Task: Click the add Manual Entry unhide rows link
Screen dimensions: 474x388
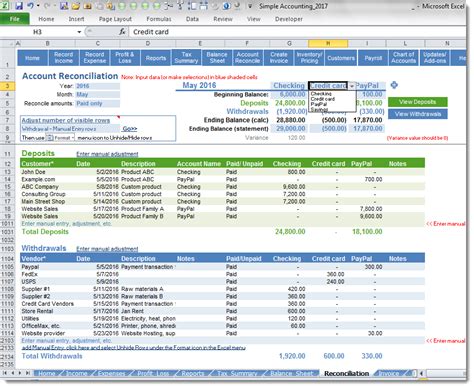Action: (x=134, y=348)
